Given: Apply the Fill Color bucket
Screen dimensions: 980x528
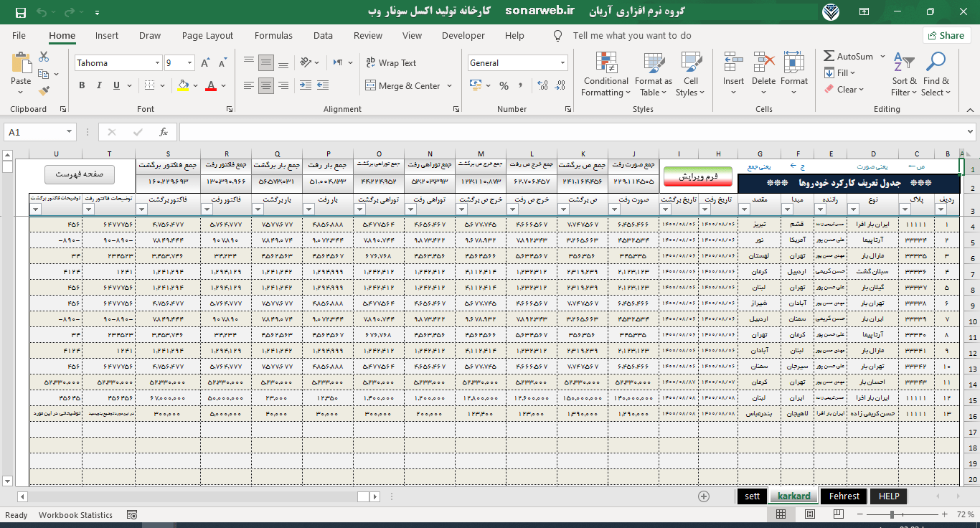Looking at the screenshot, I should tap(184, 85).
